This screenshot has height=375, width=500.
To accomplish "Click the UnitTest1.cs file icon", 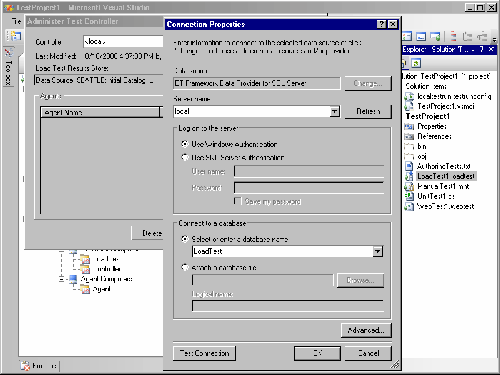I will pyautogui.click(x=409, y=196).
